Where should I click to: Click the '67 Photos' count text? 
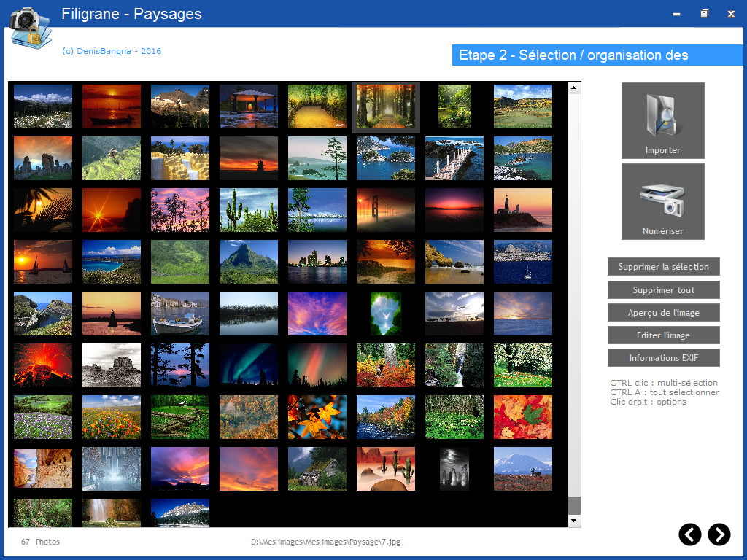pyautogui.click(x=41, y=542)
